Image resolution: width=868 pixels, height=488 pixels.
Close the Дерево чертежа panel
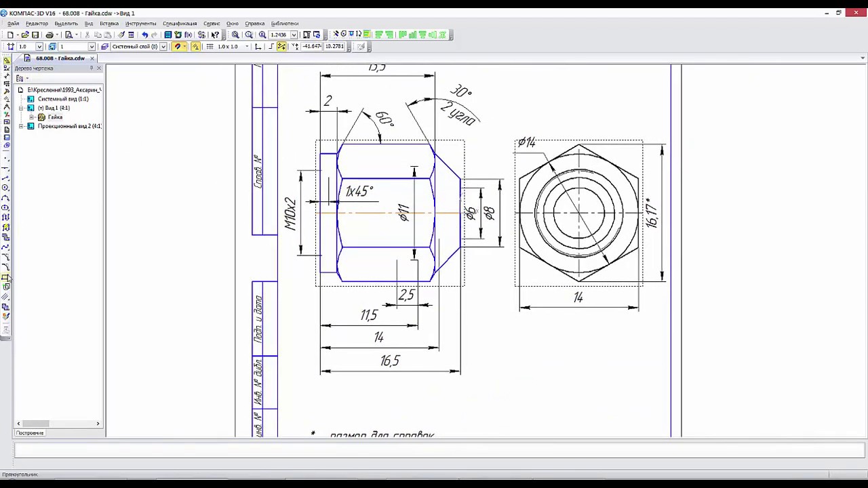click(98, 68)
